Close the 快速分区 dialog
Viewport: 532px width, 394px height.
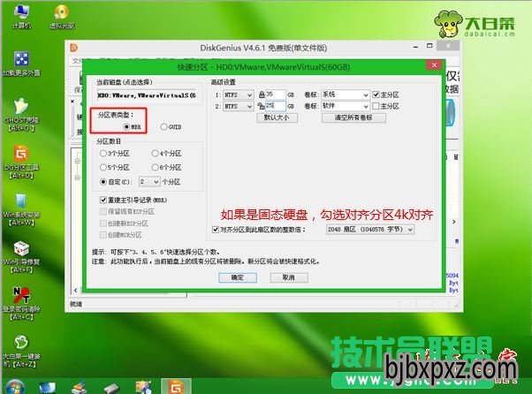tap(434, 65)
